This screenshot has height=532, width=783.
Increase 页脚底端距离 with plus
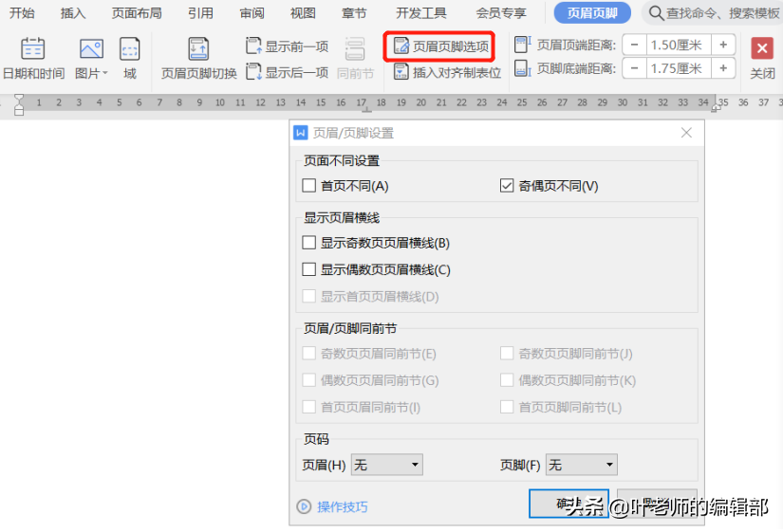coord(723,68)
